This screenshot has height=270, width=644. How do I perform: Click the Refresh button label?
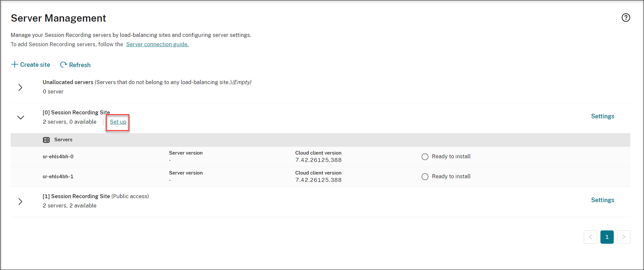click(x=80, y=65)
